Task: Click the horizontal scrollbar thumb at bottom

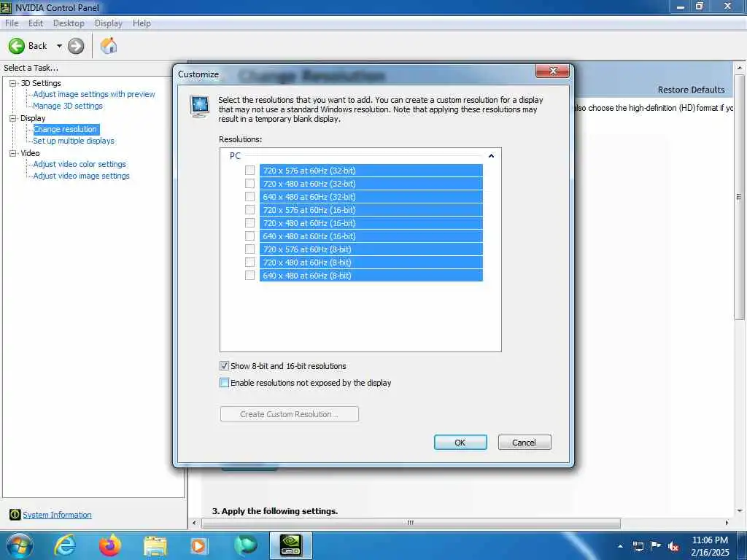Action: coord(411,522)
